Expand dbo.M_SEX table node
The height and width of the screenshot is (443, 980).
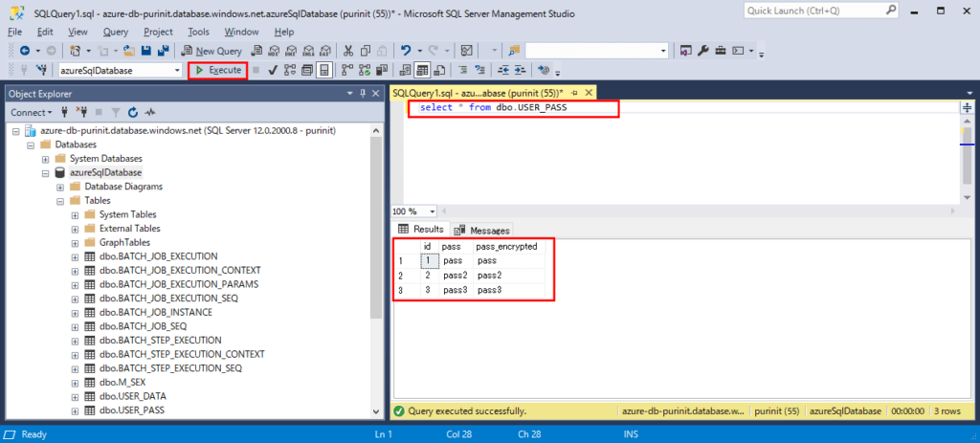pos(75,383)
